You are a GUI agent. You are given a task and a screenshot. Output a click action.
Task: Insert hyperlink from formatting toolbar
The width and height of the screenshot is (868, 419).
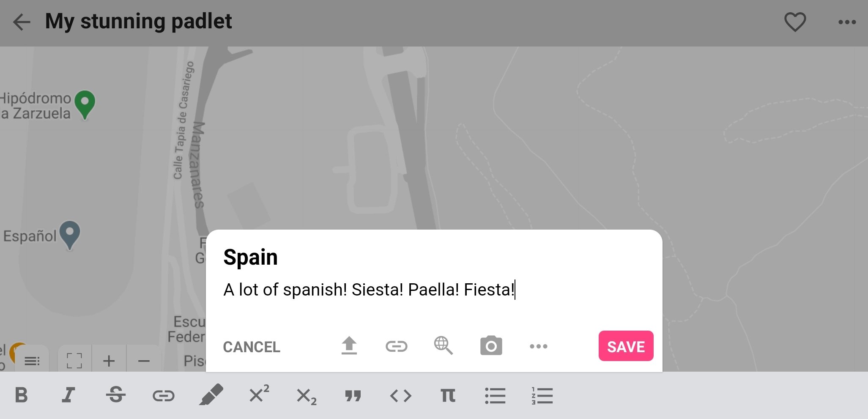pyautogui.click(x=163, y=396)
